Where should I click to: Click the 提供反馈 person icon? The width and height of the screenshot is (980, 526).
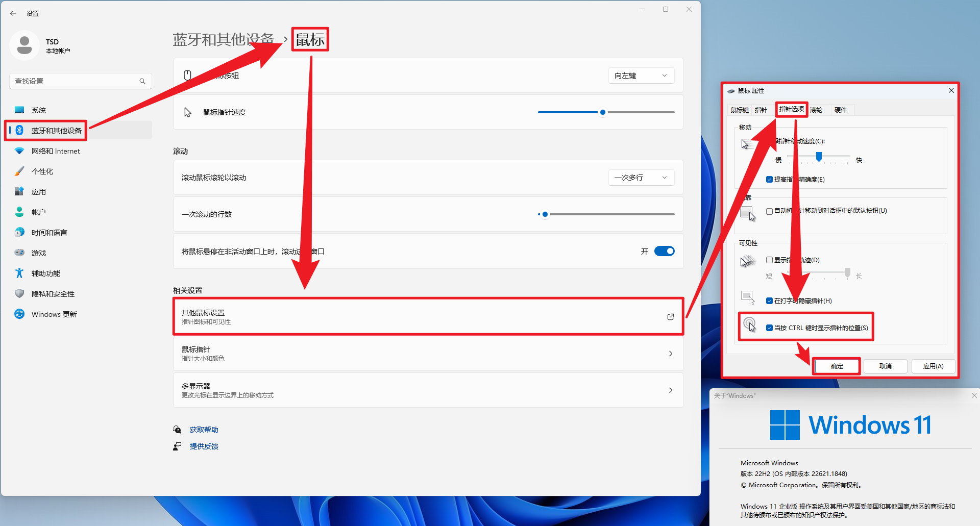pyautogui.click(x=177, y=446)
